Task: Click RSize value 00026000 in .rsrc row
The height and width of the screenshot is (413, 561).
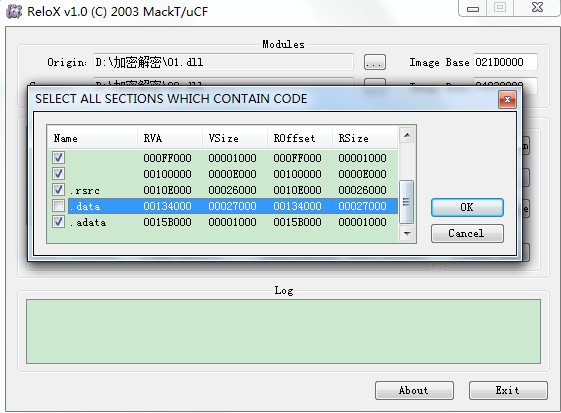Action: pos(362,190)
